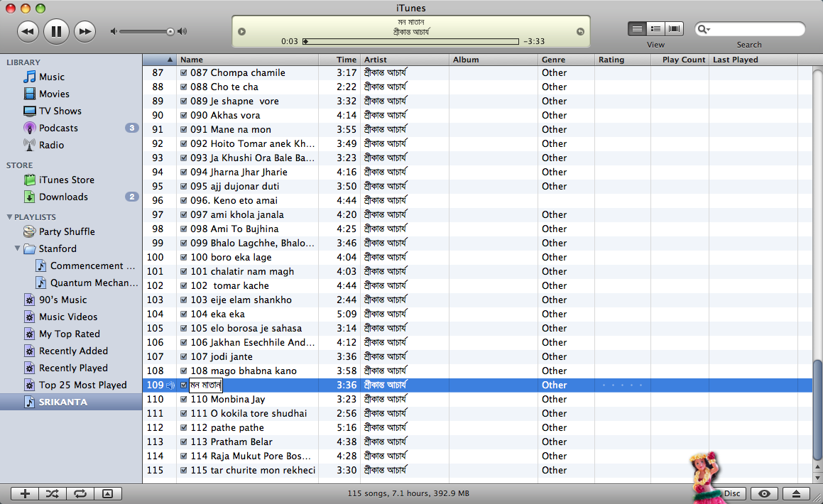Click the eject disc button

(x=796, y=493)
